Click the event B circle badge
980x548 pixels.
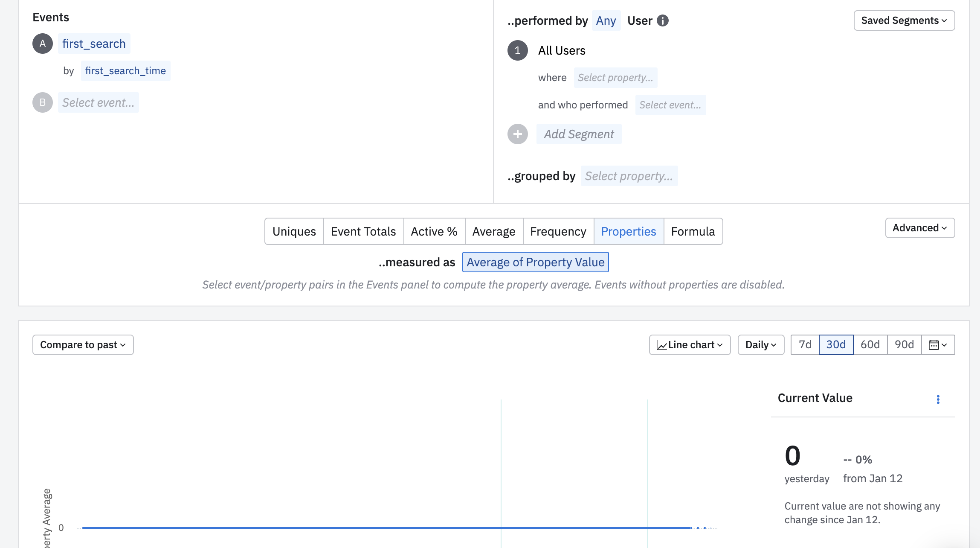click(x=43, y=102)
